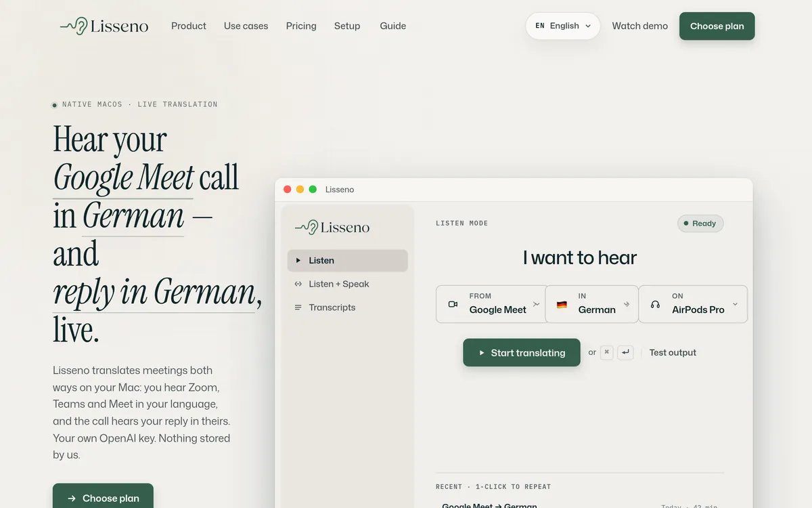
Task: Select Listen mode in the app sidebar
Action: 348,261
